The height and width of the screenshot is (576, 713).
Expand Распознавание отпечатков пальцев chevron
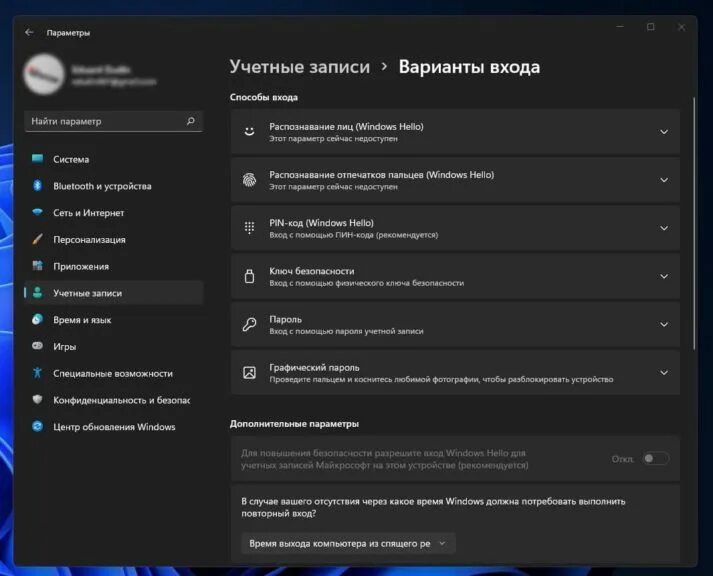(x=664, y=180)
